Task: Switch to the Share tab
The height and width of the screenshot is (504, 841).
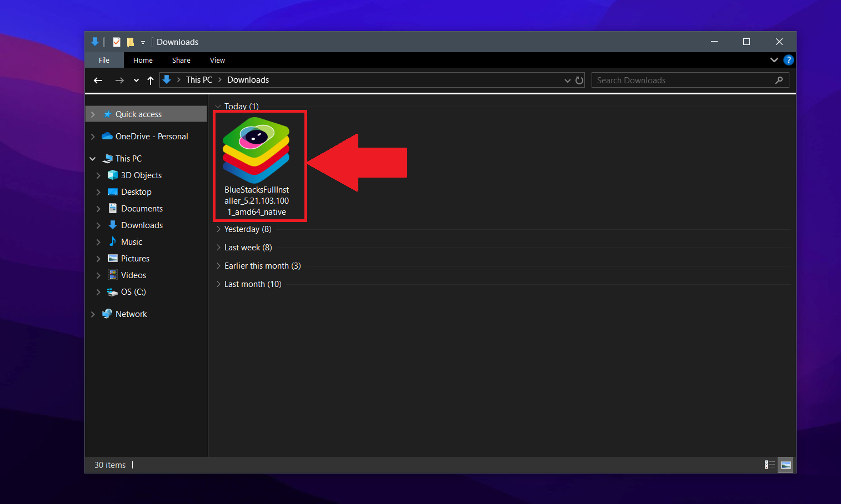Action: point(181,60)
